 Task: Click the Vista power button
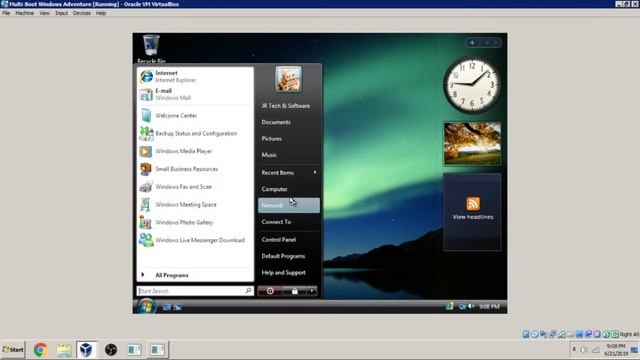pyautogui.click(x=270, y=291)
